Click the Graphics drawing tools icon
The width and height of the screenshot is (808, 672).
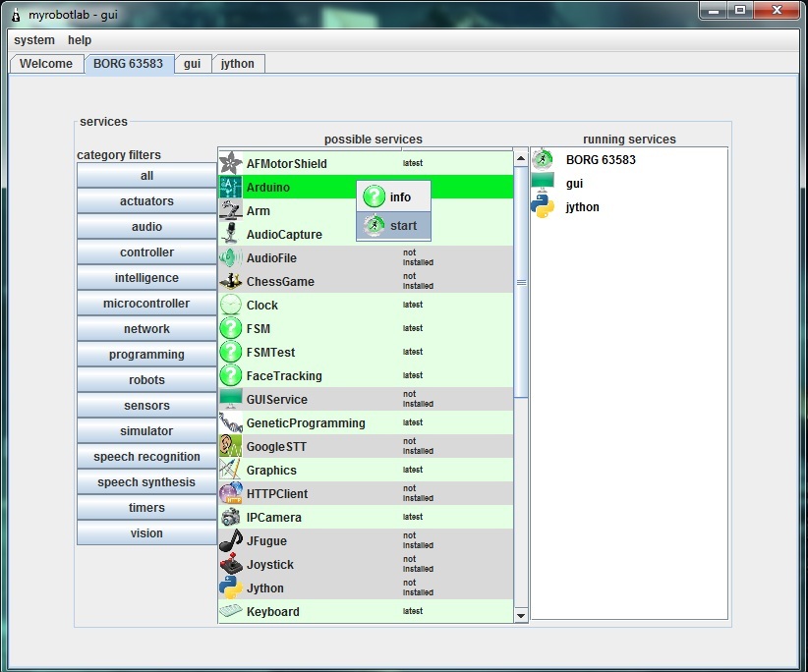click(230, 471)
